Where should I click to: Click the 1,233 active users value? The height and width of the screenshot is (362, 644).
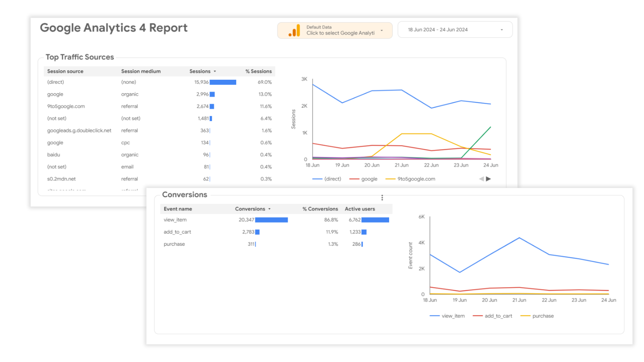[355, 232]
